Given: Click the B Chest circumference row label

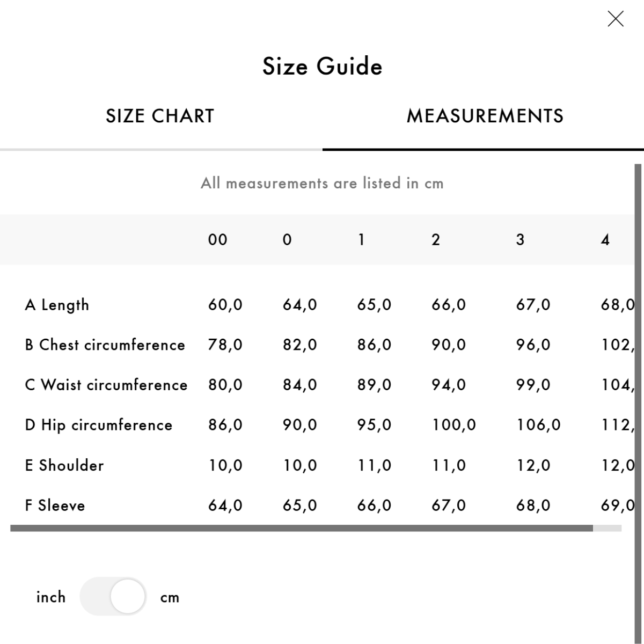Looking at the screenshot, I should [x=105, y=345].
